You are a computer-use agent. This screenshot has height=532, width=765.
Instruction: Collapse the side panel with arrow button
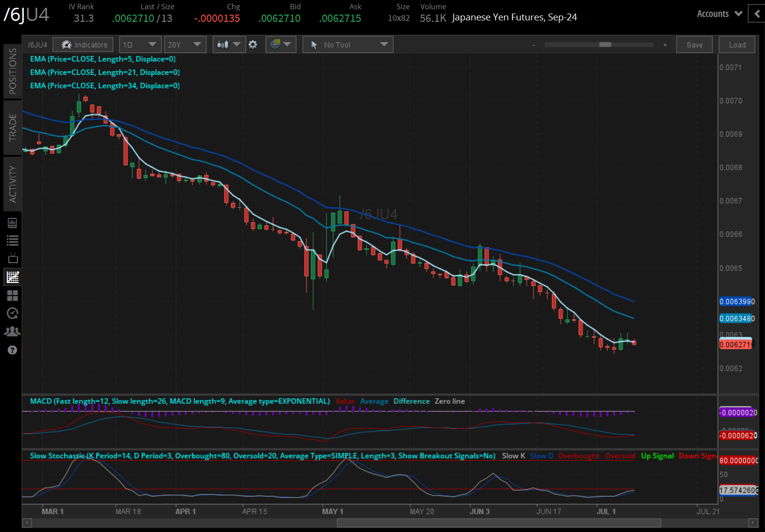coord(757,14)
